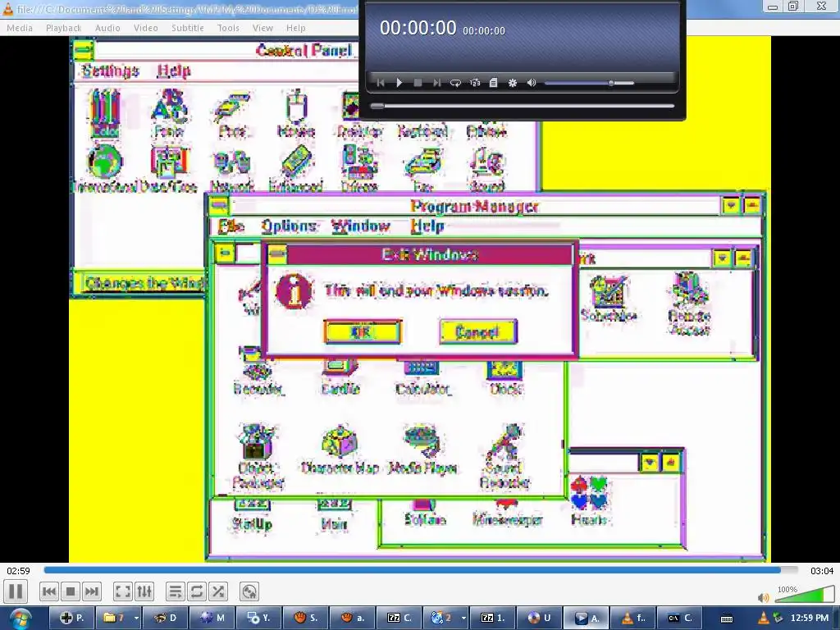The image size is (840, 630).
Task: Open extended settings (equalizer sliders icon)
Action: point(144,592)
